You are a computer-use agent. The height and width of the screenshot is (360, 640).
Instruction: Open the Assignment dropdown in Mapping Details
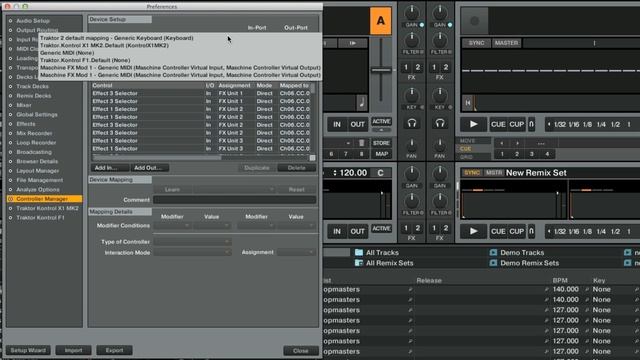296,252
